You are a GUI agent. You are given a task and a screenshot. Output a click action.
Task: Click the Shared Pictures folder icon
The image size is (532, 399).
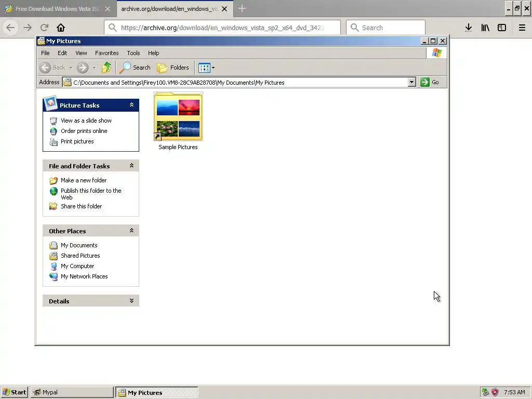pos(54,256)
